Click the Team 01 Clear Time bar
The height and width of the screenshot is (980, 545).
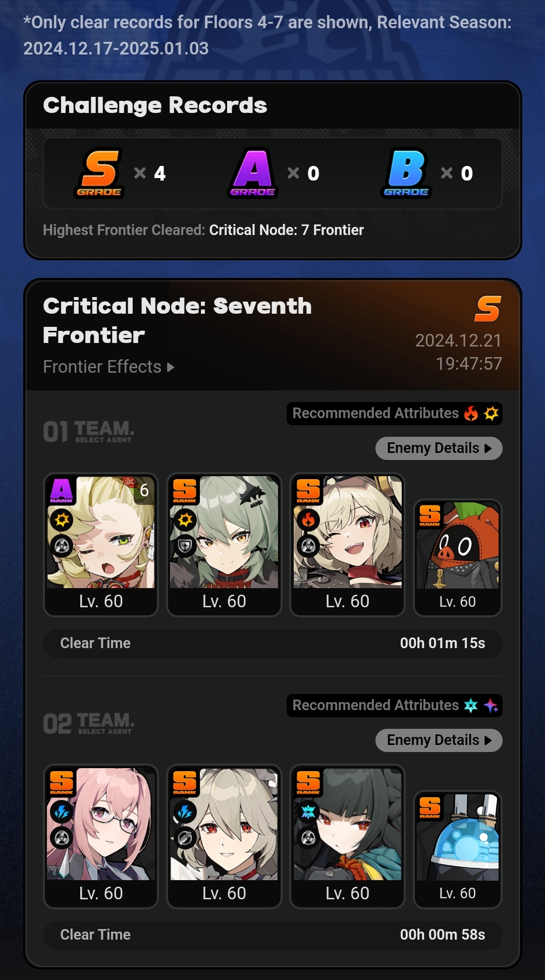click(272, 643)
